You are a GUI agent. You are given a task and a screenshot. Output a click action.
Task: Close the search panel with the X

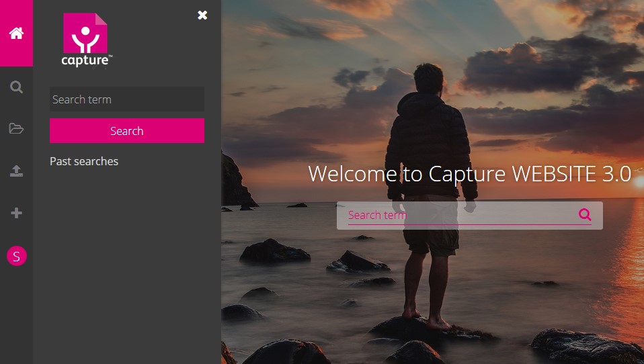(x=202, y=15)
